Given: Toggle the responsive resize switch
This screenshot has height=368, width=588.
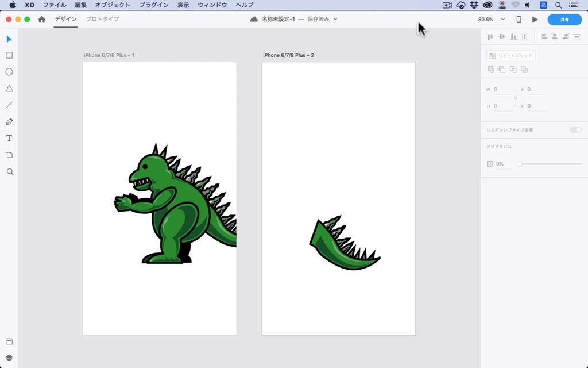Looking at the screenshot, I should coord(576,129).
